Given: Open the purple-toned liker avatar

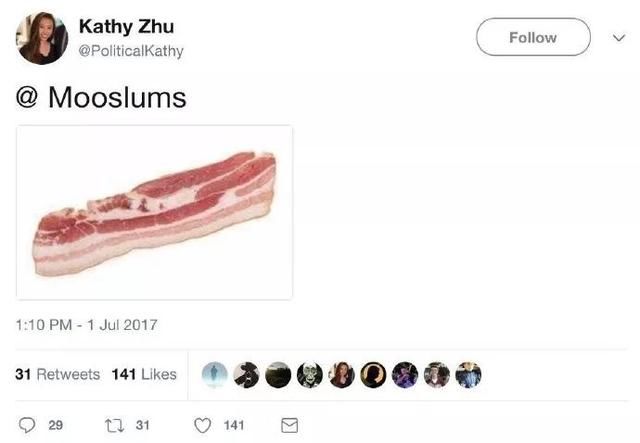Looking at the screenshot, I should pos(405,374).
